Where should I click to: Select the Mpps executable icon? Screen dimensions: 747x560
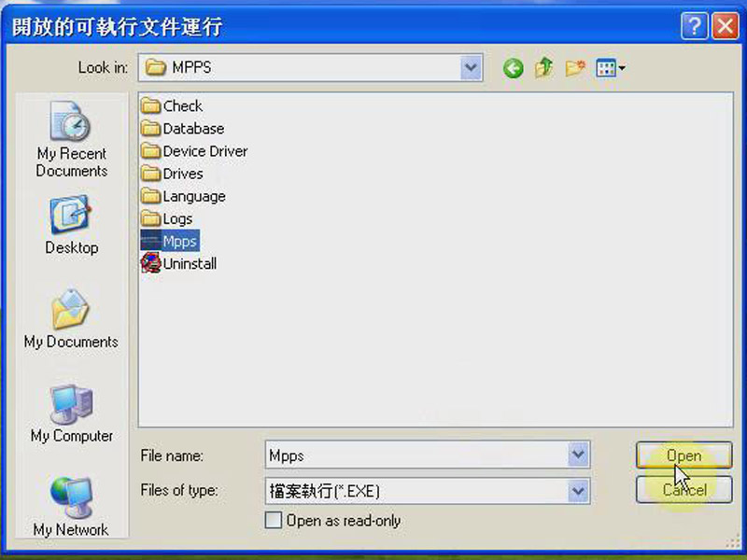(150, 241)
